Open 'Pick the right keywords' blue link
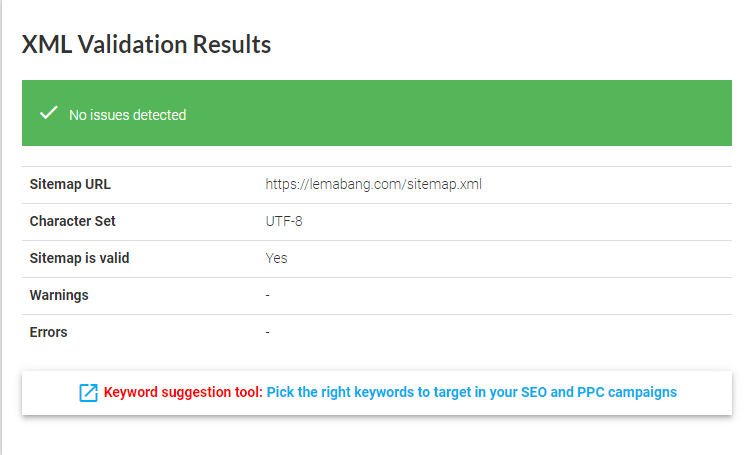 click(472, 392)
